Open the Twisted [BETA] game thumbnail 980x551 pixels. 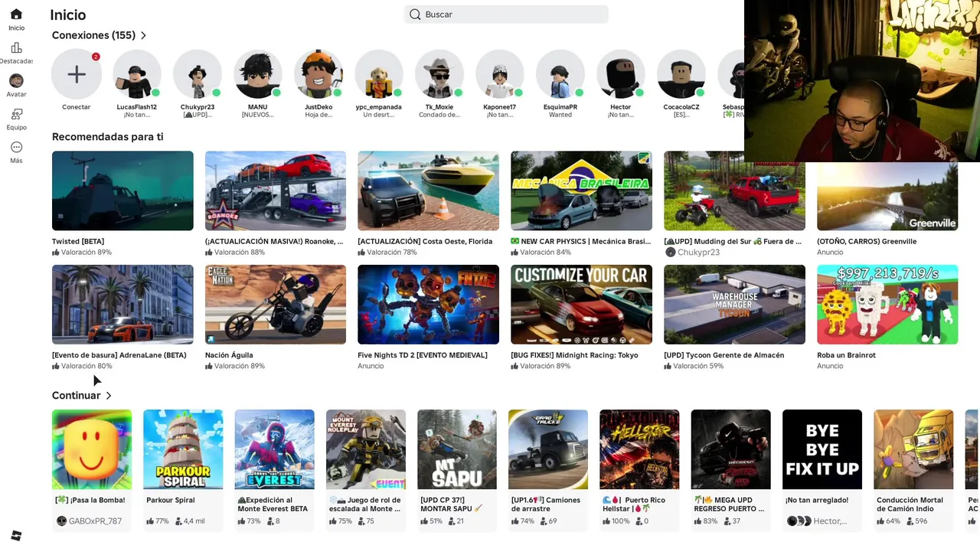point(122,191)
